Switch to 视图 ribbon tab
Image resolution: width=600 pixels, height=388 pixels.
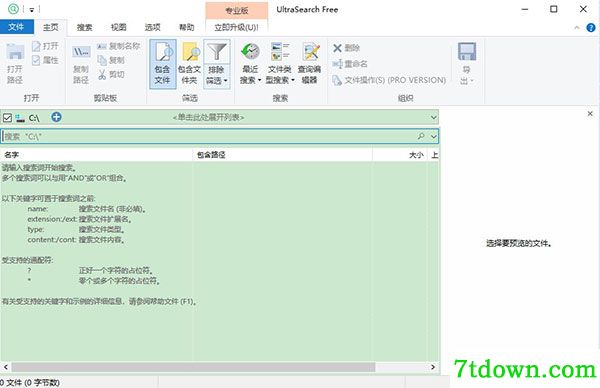119,27
